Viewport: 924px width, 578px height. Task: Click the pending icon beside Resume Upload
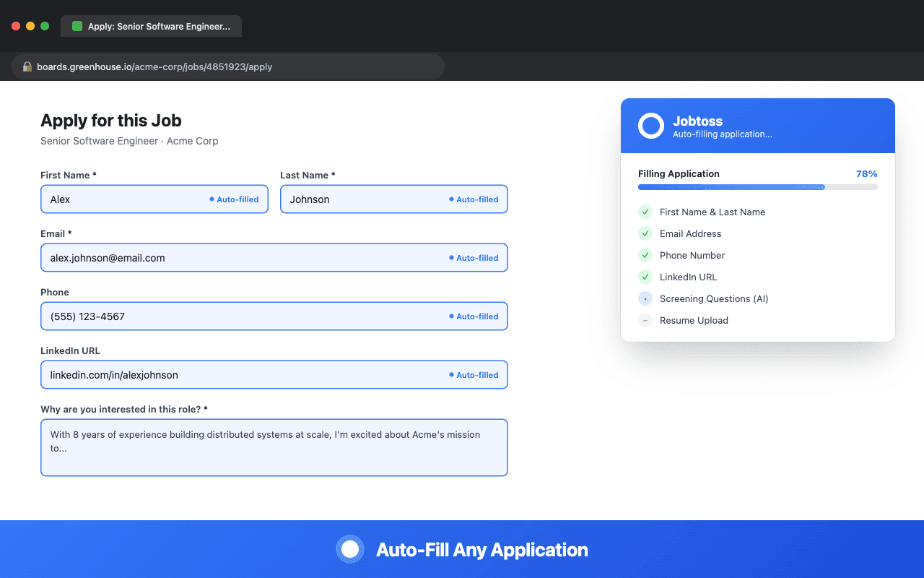(x=645, y=320)
